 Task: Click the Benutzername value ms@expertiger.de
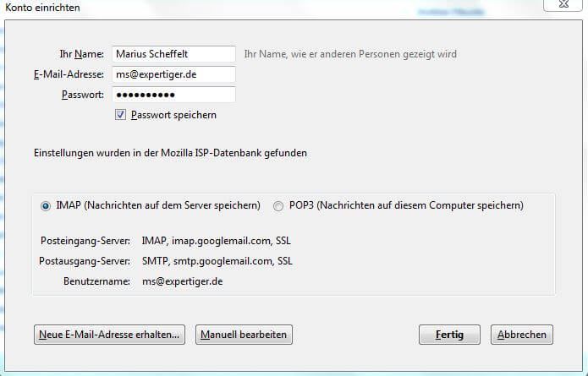click(182, 281)
